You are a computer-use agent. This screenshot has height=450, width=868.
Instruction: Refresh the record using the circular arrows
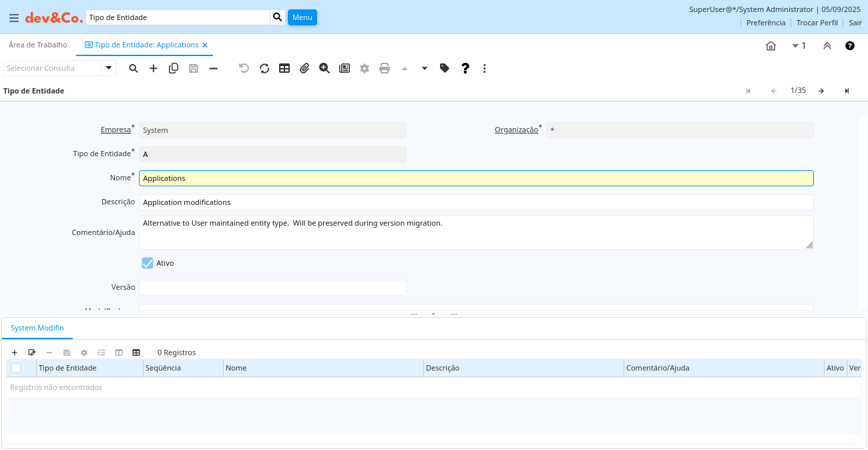click(264, 68)
